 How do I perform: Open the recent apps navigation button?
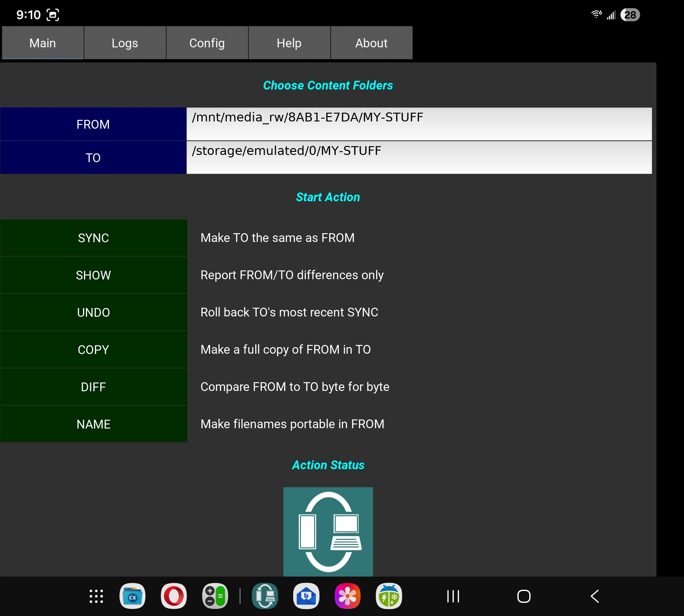point(453,596)
